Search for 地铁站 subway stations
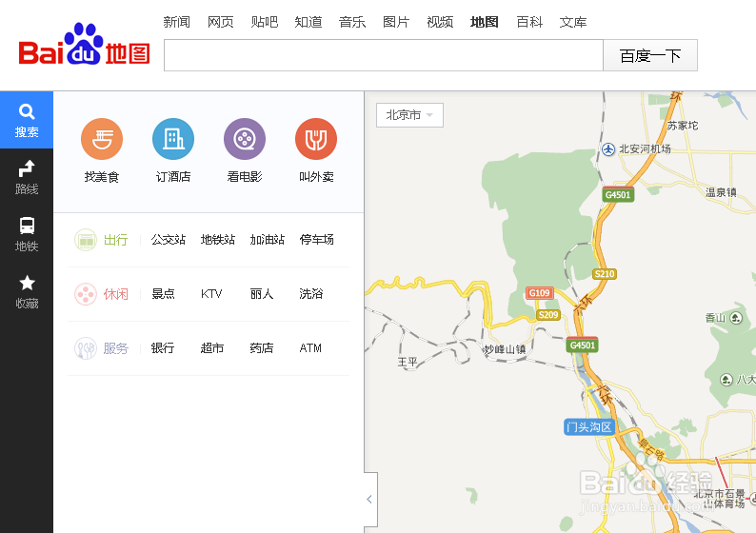Screen dimensions: 756x533 (x=218, y=240)
